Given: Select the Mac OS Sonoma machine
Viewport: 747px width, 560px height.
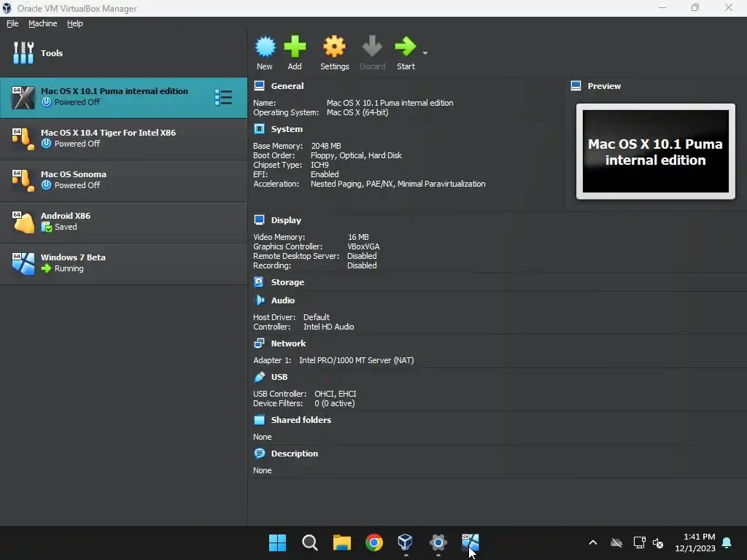Looking at the screenshot, I should tap(123, 180).
